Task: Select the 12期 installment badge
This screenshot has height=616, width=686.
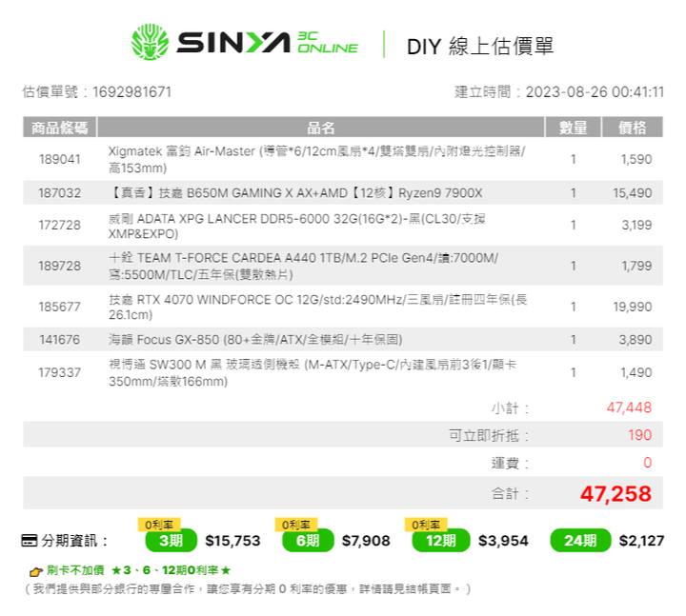Action: [441, 541]
